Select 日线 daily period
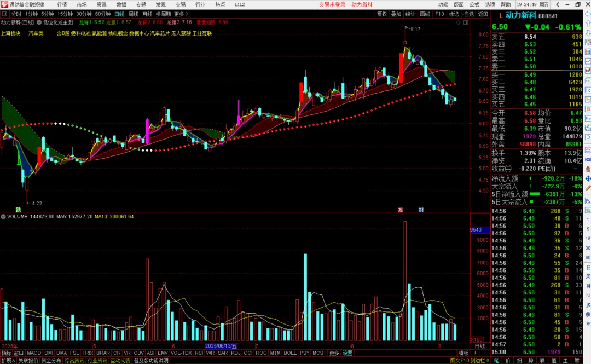This screenshot has height=364, width=591. pos(119,14)
